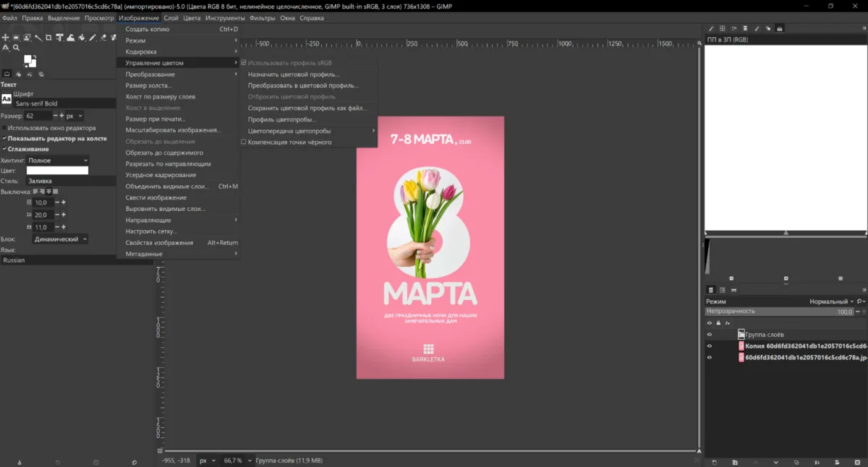Select the Crop tool in the toolbox
Image resolution: width=868 pixels, height=467 pixels.
(x=48, y=38)
